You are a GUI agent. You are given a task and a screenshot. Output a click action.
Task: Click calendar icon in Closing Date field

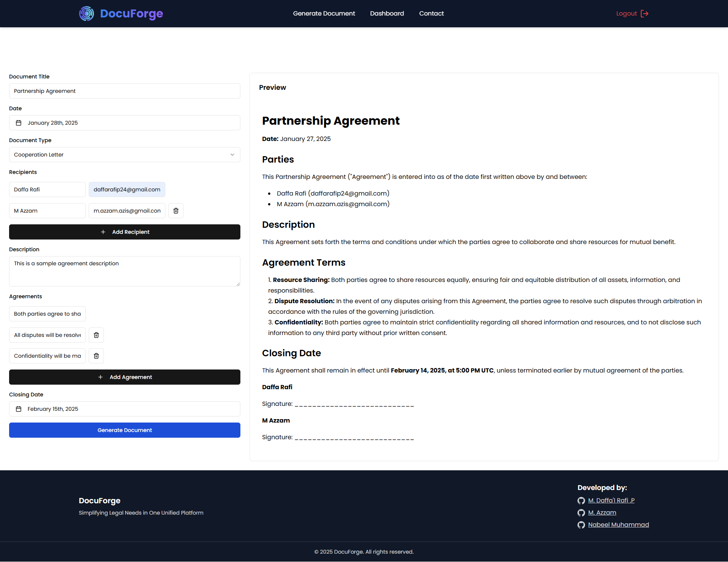point(19,409)
